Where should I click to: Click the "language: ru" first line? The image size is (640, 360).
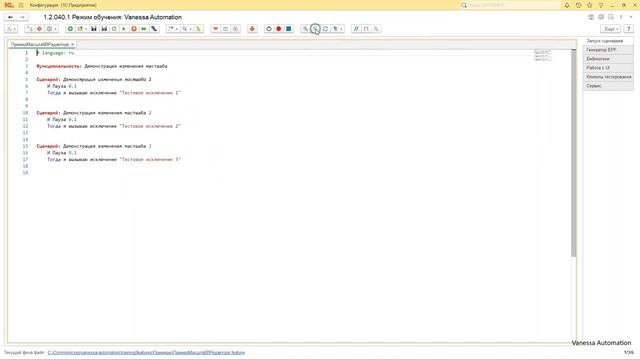[x=56, y=53]
